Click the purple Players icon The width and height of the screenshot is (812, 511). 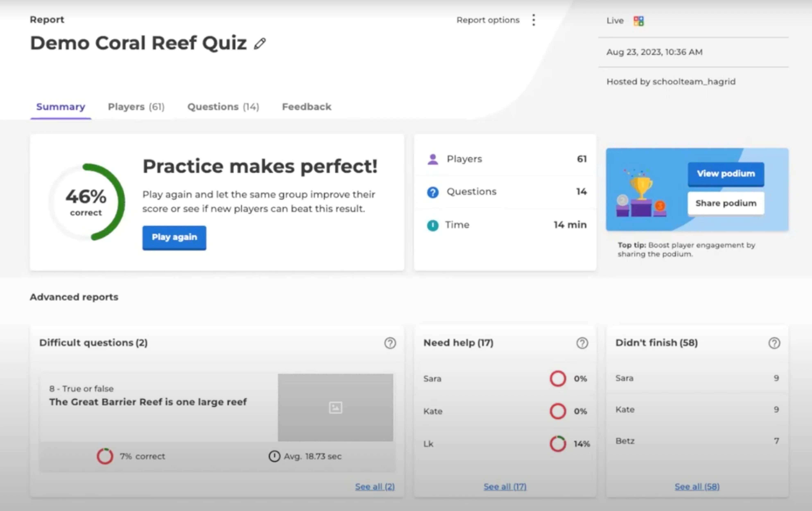(x=433, y=159)
